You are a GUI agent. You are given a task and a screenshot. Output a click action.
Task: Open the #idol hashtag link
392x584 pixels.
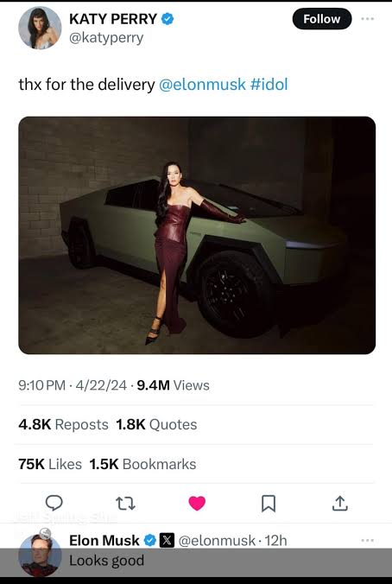269,85
